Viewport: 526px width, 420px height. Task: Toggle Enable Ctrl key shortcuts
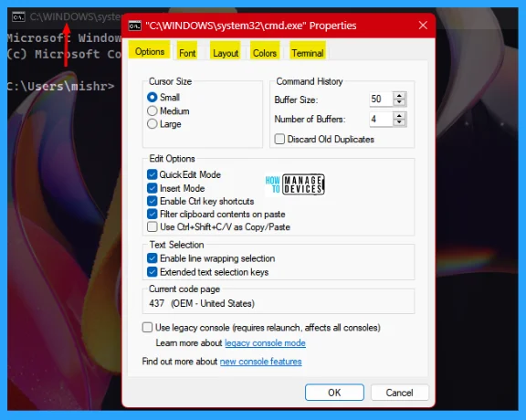click(x=152, y=201)
